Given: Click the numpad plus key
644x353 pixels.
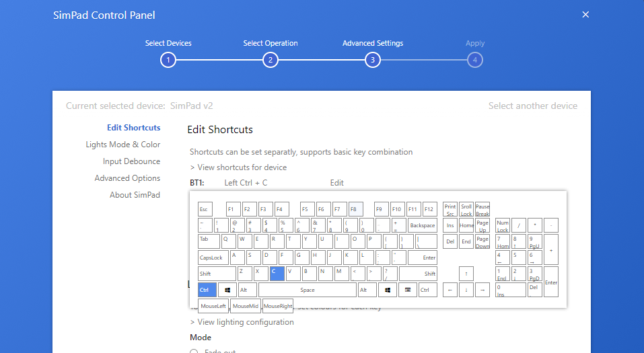Looking at the screenshot, I should coord(550,249).
